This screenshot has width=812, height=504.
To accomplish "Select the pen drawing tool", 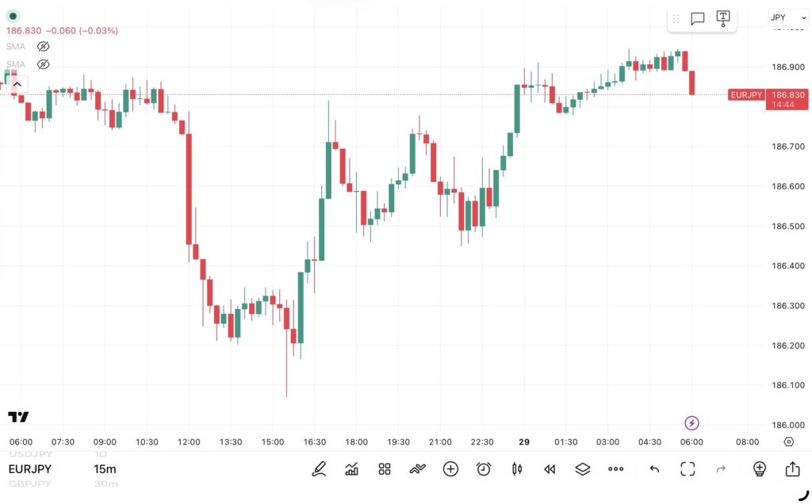I will [x=319, y=469].
